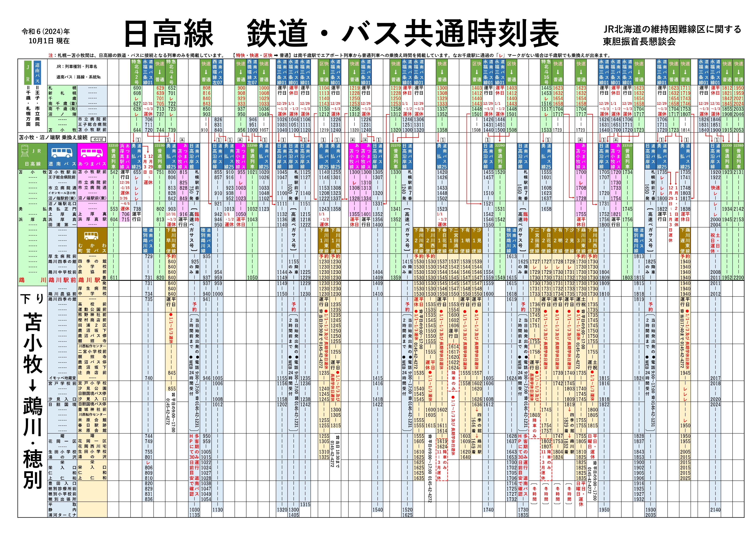Click the stop name 豊城神社前
The width and height of the screenshot is (756, 535).
[92, 410]
